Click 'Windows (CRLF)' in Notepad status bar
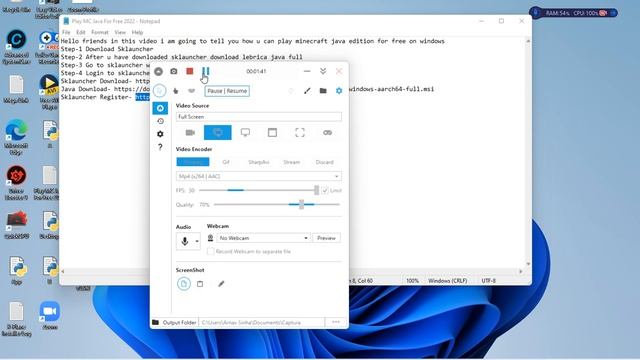This screenshot has width=640, height=360. click(x=447, y=281)
